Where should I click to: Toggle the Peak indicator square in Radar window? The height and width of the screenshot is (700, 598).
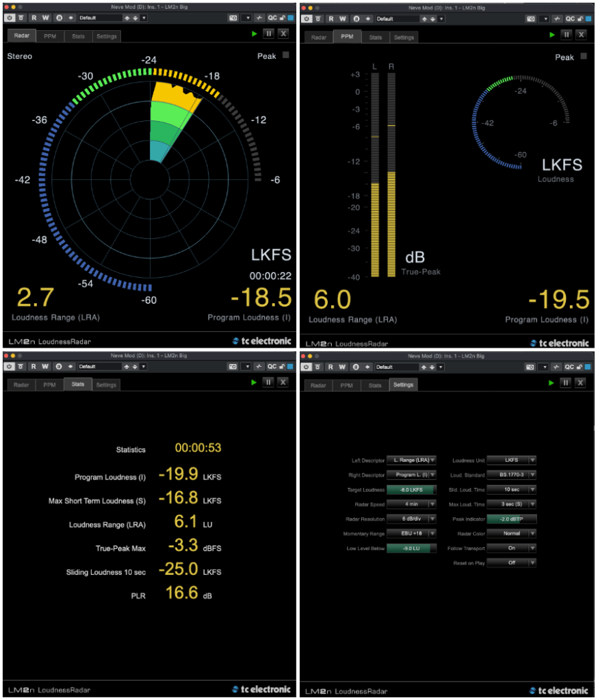(287, 56)
